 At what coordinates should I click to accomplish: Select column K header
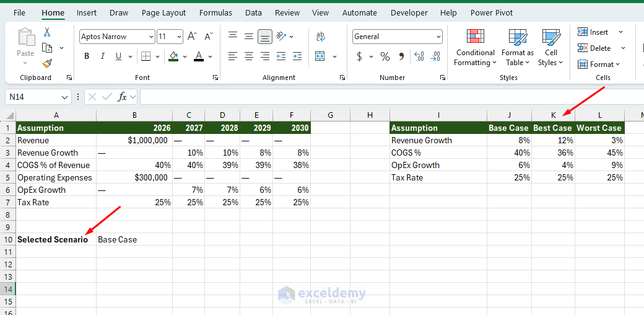click(553, 115)
